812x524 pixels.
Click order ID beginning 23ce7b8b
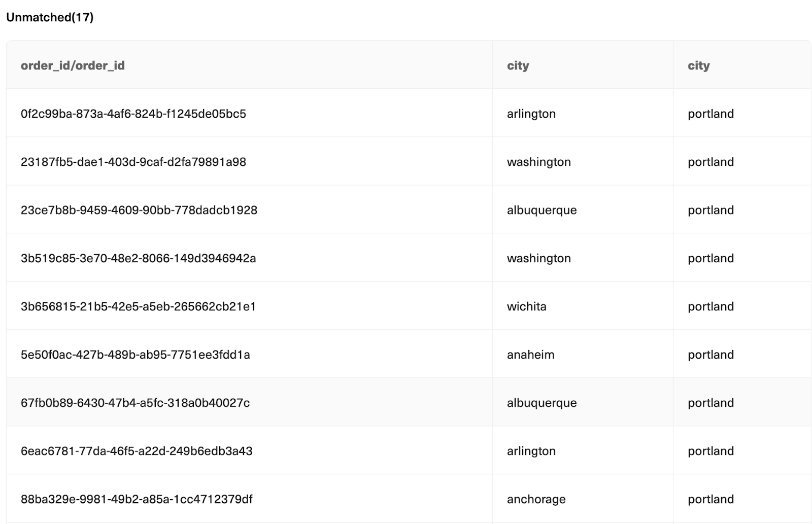(139, 210)
